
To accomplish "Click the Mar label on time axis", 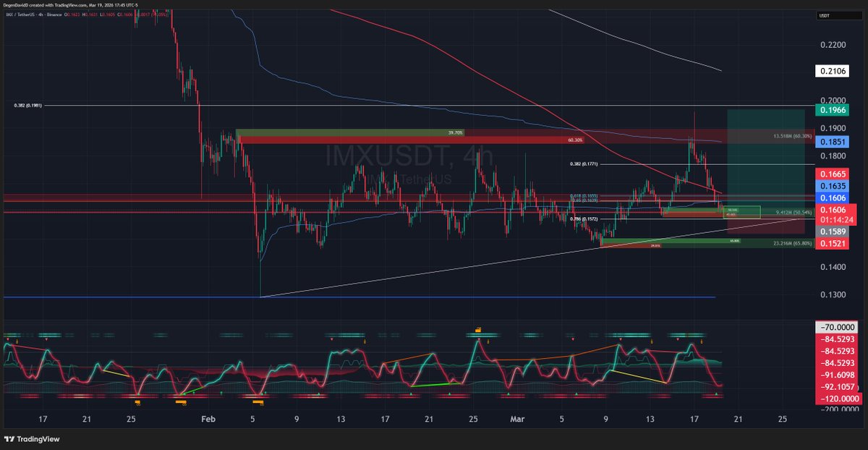I will pyautogui.click(x=516, y=419).
